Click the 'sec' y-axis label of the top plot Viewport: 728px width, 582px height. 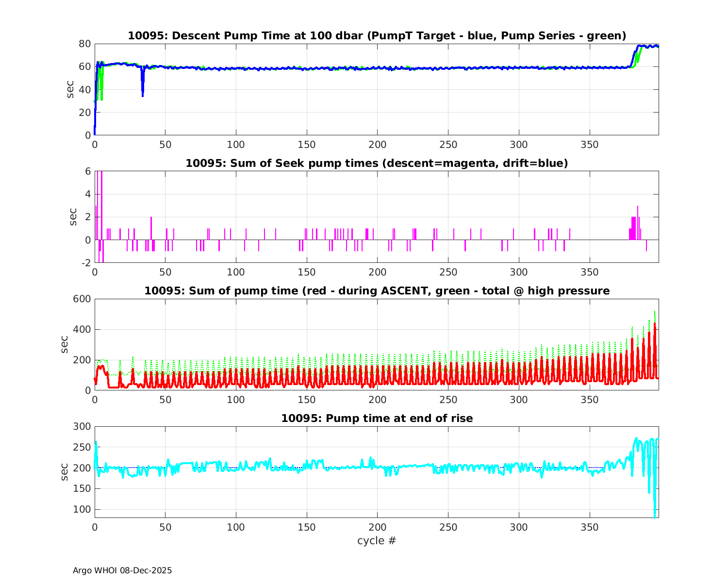(70, 89)
